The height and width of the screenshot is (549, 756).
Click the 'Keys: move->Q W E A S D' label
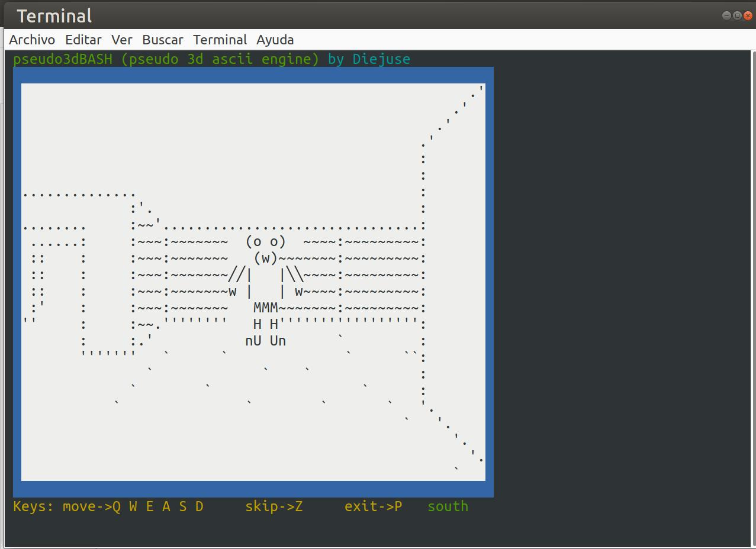108,506
